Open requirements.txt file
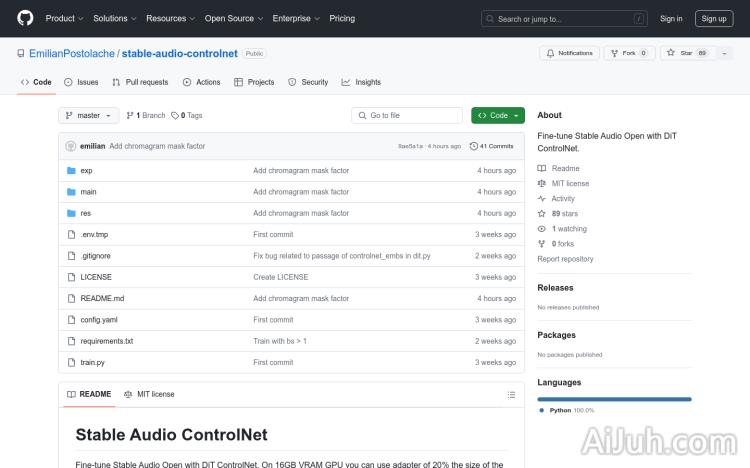750x468 pixels. click(x=107, y=341)
